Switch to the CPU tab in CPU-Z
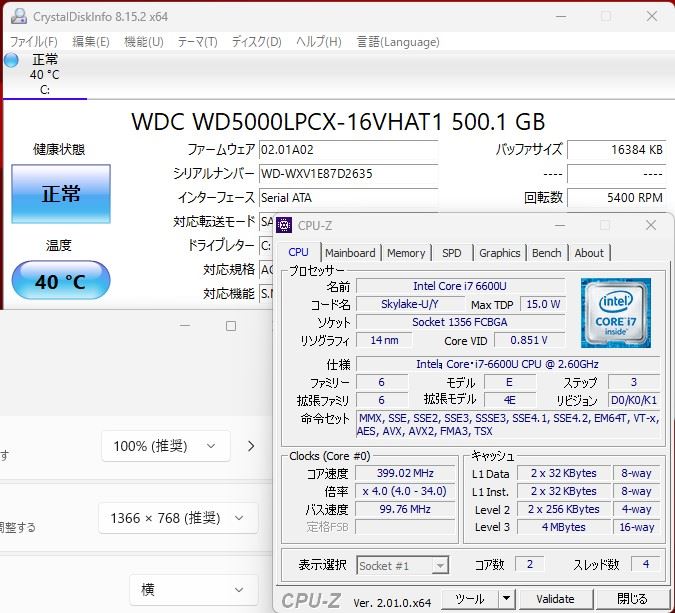The image size is (675, 613). coord(298,252)
